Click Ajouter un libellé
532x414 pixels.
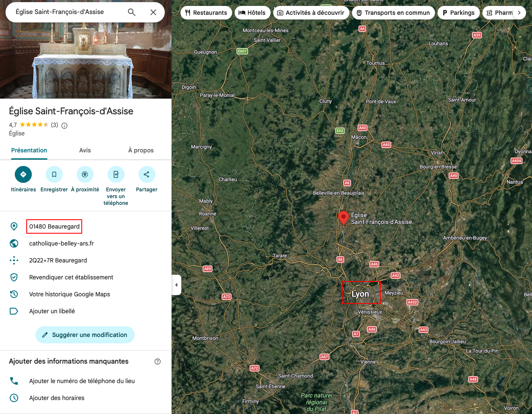pyautogui.click(x=52, y=311)
